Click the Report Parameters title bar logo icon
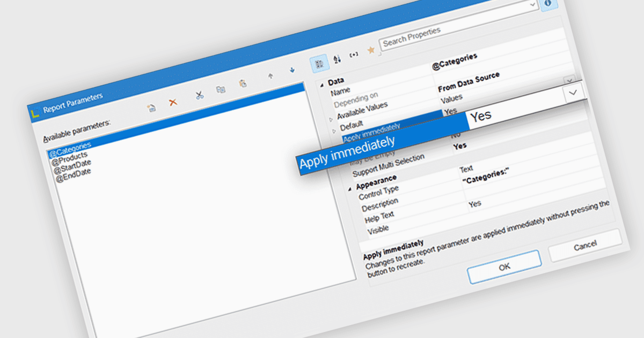644x338 pixels. [x=35, y=113]
